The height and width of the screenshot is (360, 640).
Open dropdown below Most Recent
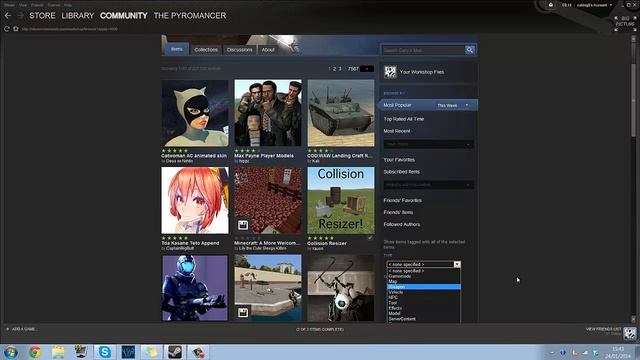pos(429,144)
